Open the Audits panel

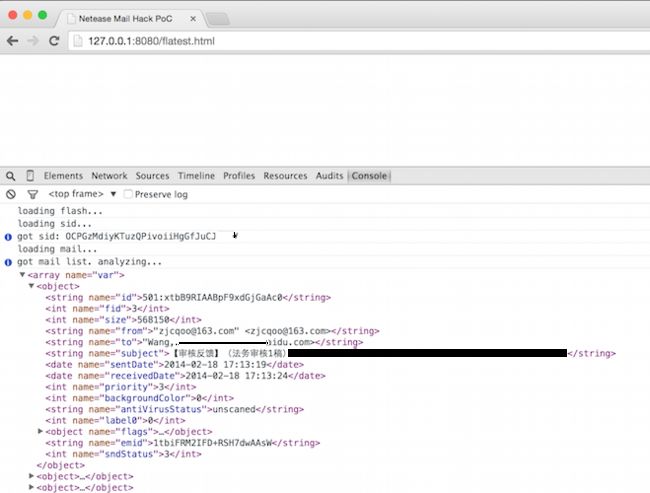(330, 176)
